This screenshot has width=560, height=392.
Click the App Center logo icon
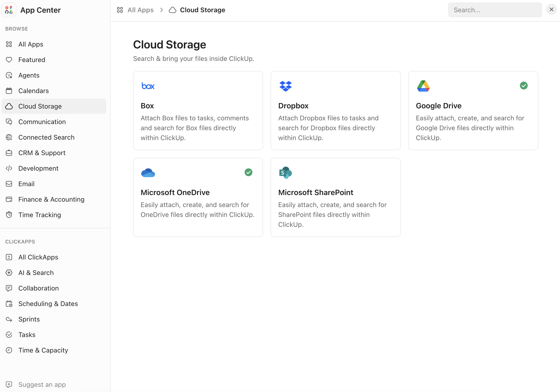point(9,10)
